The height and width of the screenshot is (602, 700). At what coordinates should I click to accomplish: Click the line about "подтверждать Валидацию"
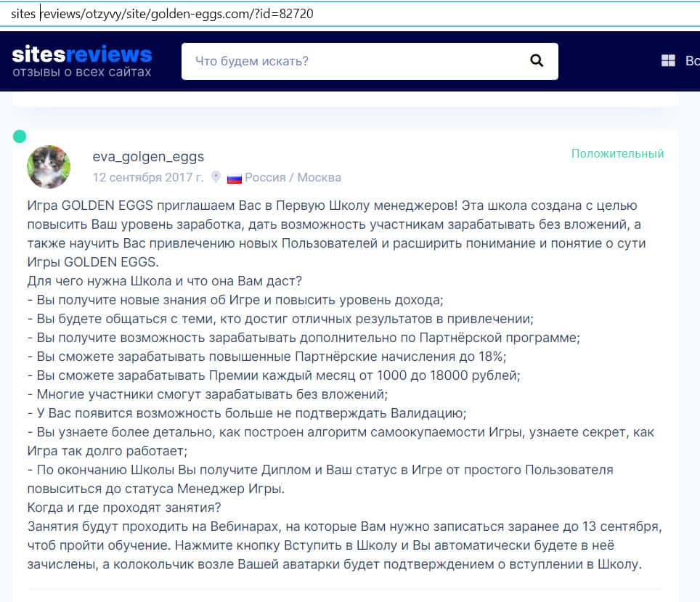tap(247, 413)
